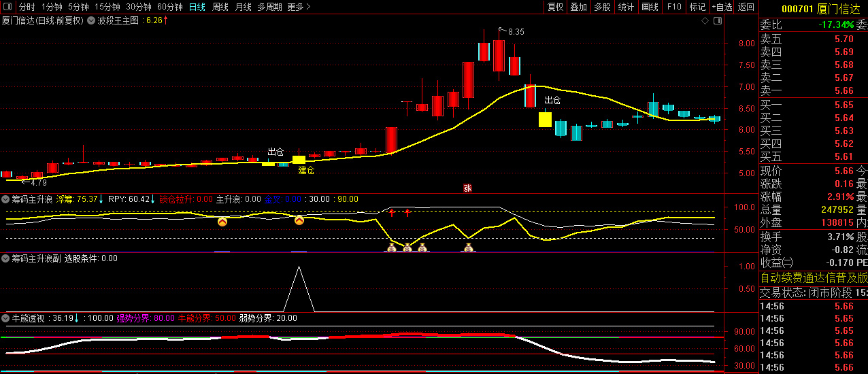Add the stock via +自选 button
Screen dimensions: 868x374
[x=722, y=7]
